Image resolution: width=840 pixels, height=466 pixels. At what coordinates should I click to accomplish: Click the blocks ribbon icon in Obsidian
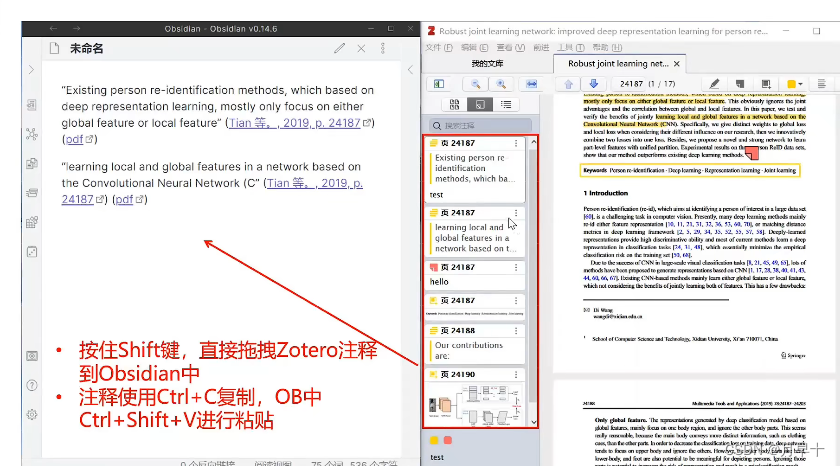(x=32, y=222)
